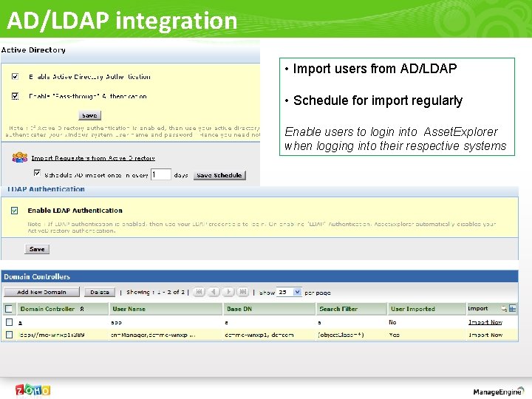The height and width of the screenshot is (399, 532).
Task: Click the 'Yes' user imported cell
Action: coord(395,335)
